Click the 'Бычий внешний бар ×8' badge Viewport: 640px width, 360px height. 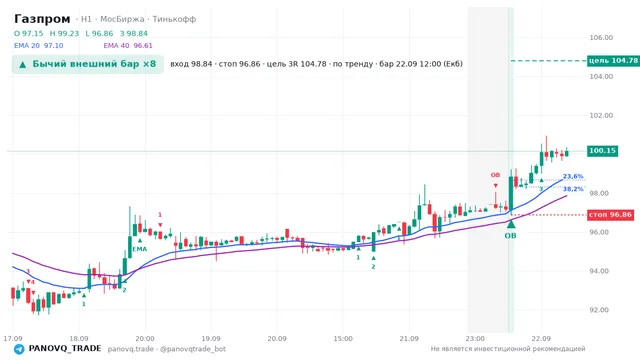[x=88, y=64]
